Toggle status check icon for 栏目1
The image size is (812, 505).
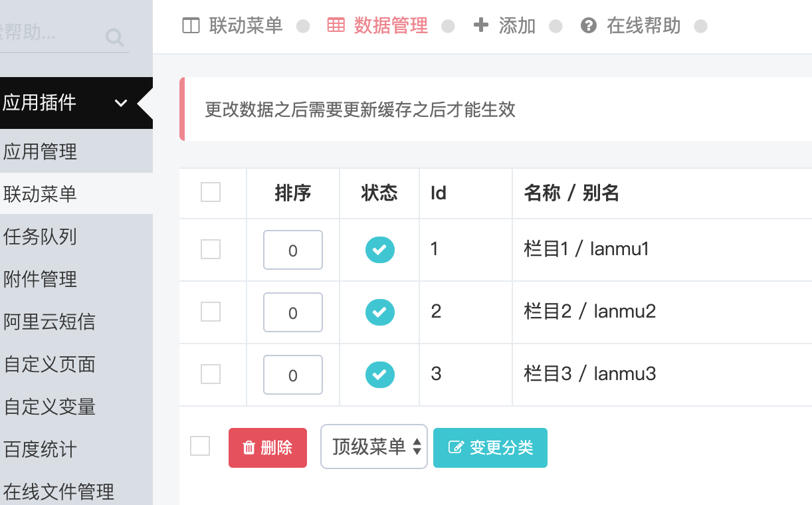click(x=380, y=250)
